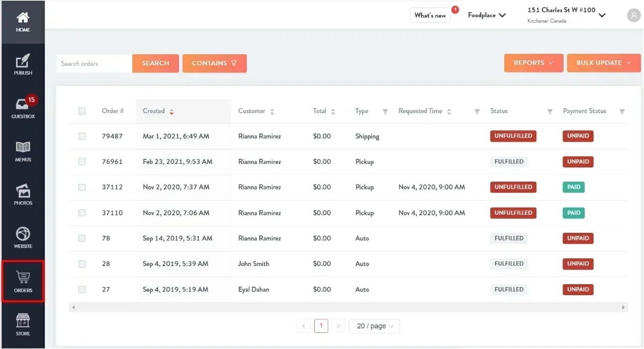Open the Photos section in sidebar
This screenshot has height=349, width=644.
(23, 195)
